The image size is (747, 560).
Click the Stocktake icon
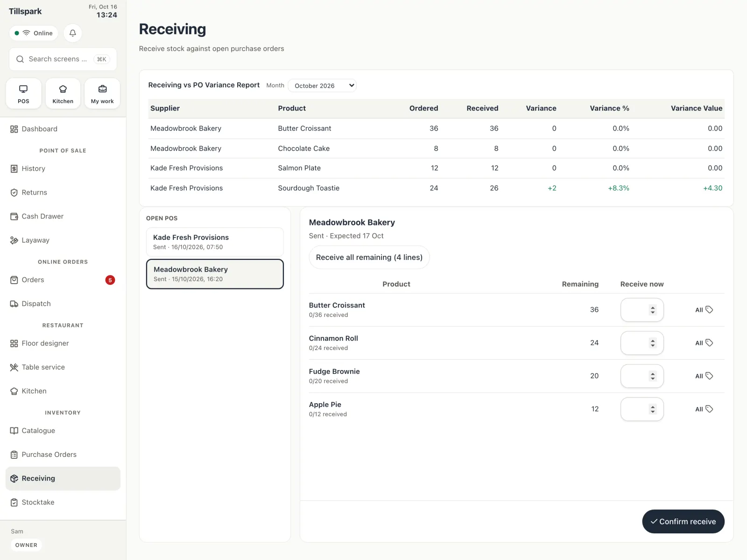coord(14,502)
